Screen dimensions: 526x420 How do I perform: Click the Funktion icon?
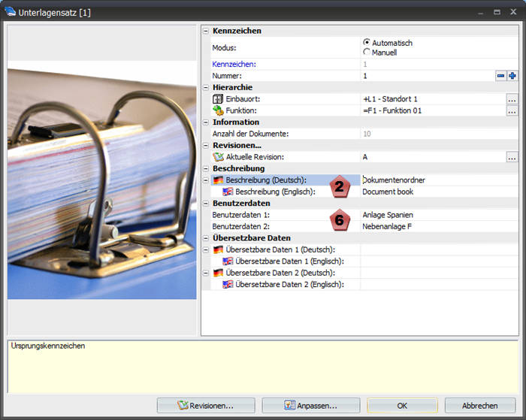click(219, 110)
